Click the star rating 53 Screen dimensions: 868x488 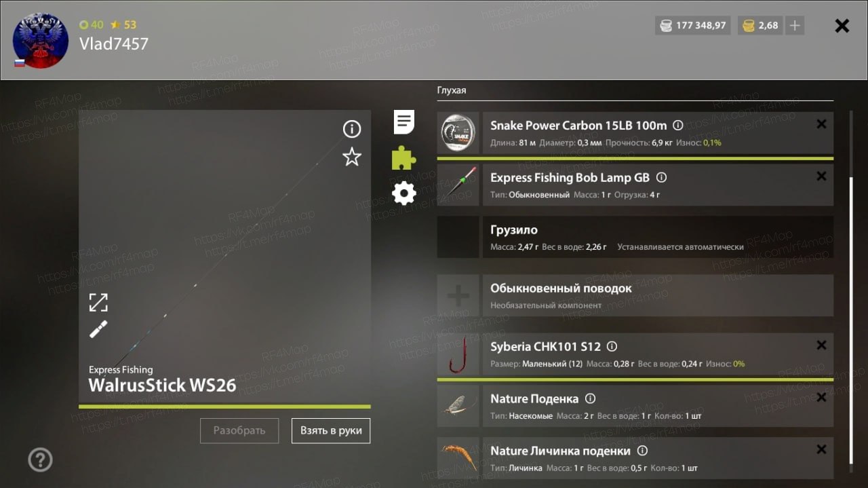pyautogui.click(x=123, y=24)
